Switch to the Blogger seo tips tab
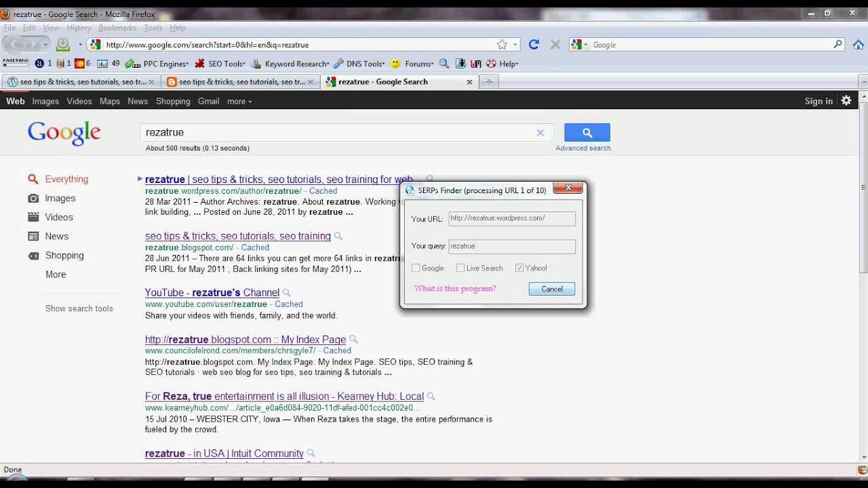This screenshot has height=488, width=868. click(241, 81)
